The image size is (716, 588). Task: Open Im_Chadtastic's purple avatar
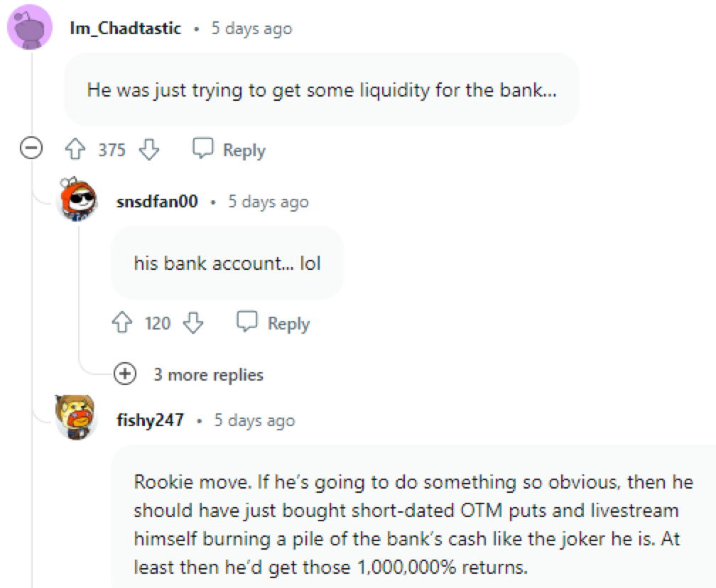(30, 28)
